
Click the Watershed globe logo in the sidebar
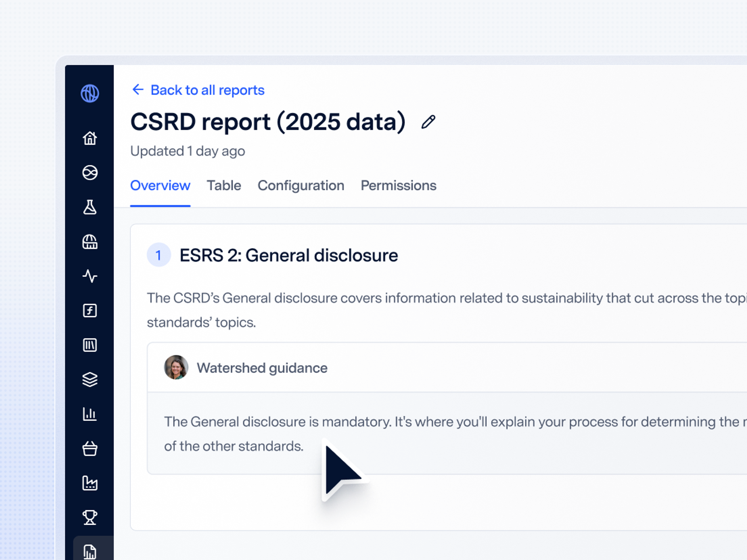point(90,93)
